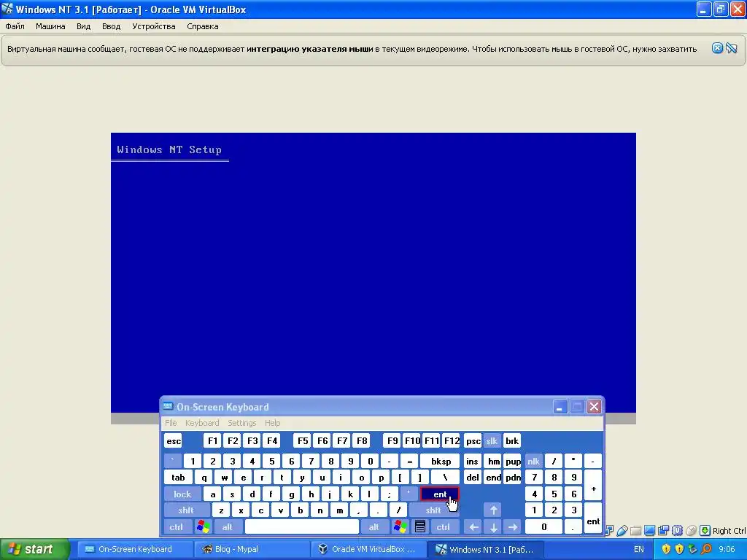This screenshot has width=747, height=560.
Task: Open the On-Screen Keyboard Keyboard menu
Action: pyautogui.click(x=202, y=423)
